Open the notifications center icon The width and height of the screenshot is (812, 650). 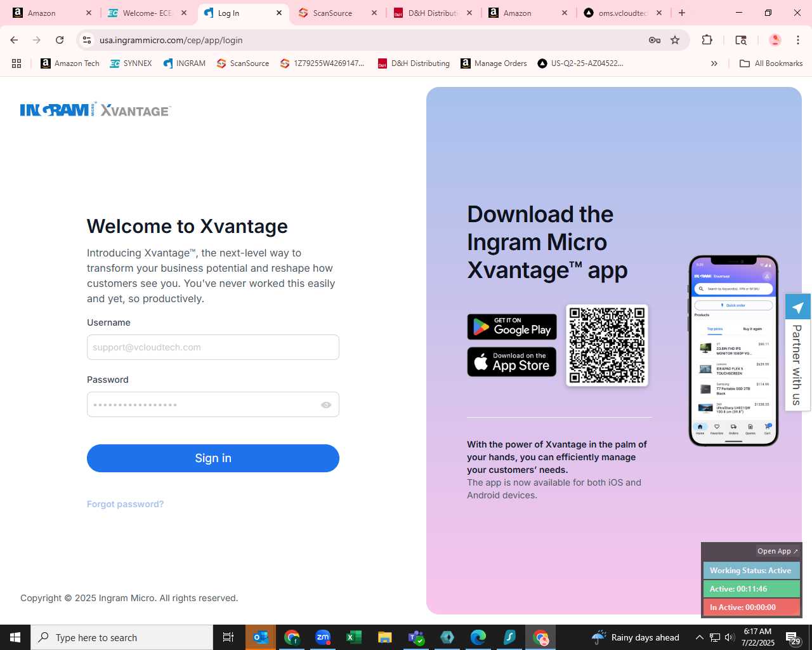[793, 637]
